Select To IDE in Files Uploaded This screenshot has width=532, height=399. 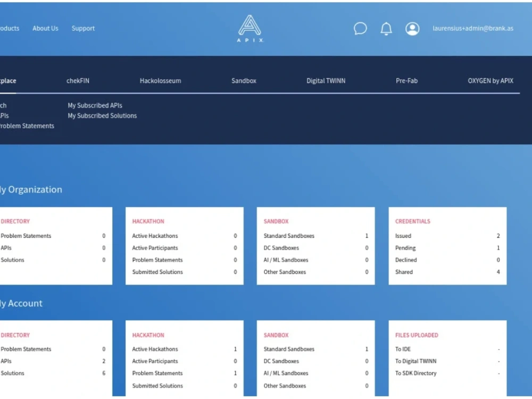[x=447, y=349]
